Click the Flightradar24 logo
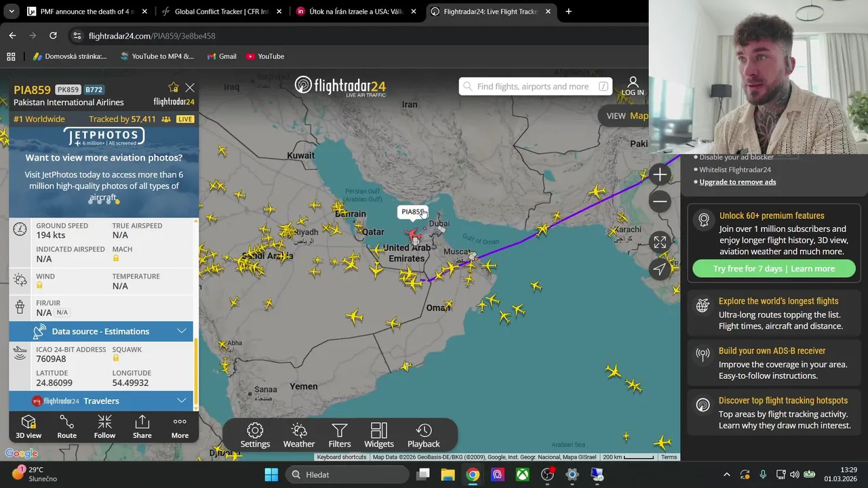868x488 pixels. 340,86
